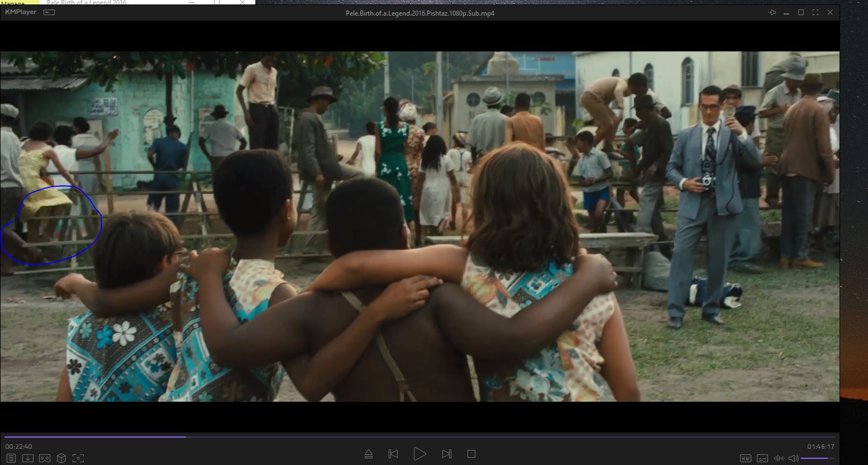Enter fullscreen from the title bar

coord(815,12)
